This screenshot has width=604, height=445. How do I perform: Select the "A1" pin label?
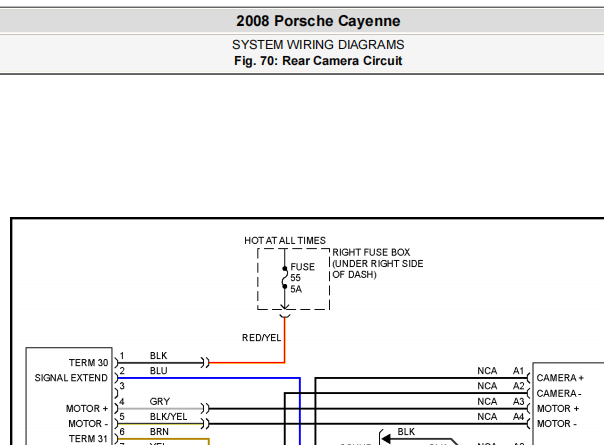pos(518,371)
